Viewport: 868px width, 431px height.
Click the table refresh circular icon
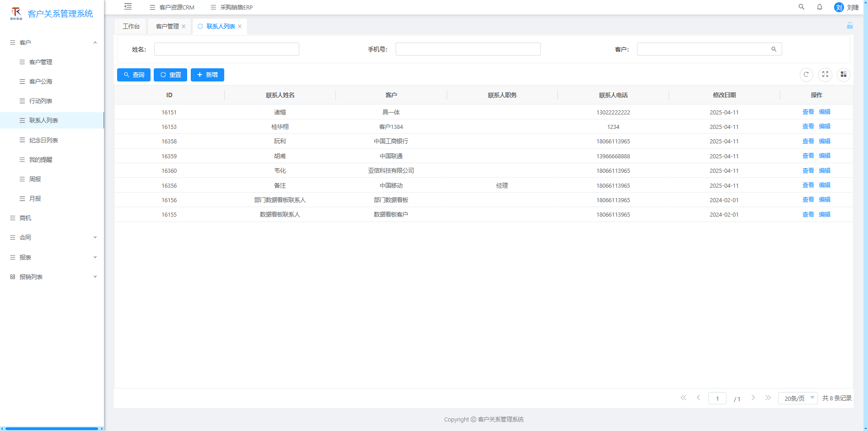pos(806,75)
